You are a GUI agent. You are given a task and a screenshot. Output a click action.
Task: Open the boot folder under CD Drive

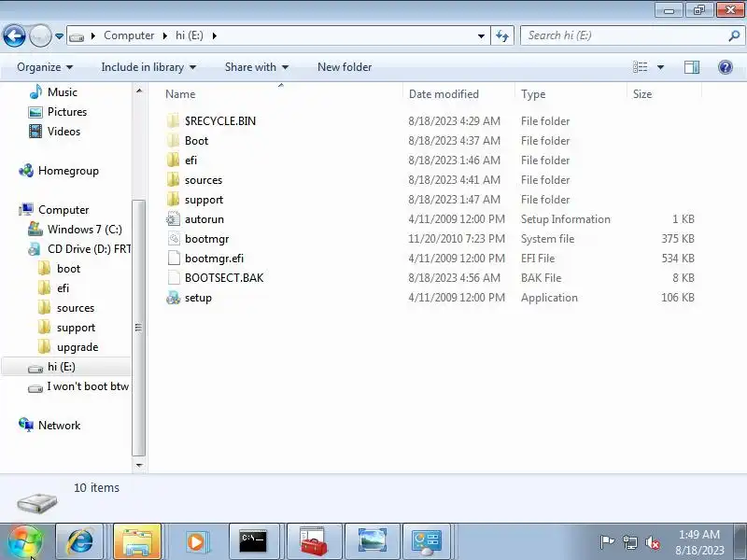(x=68, y=269)
